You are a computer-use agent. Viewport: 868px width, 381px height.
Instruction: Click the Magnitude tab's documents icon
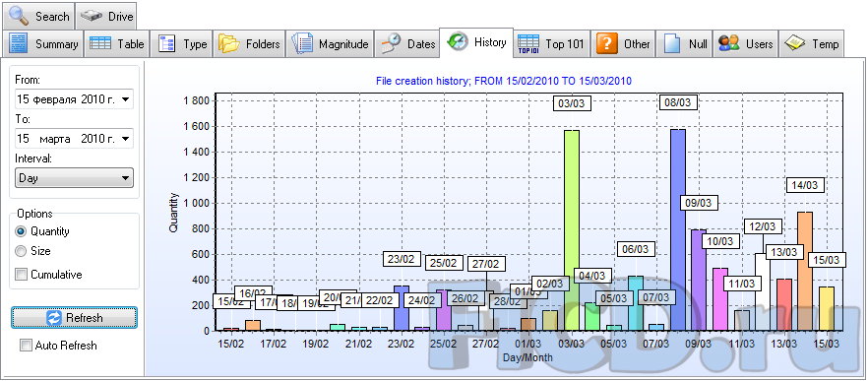point(302,43)
